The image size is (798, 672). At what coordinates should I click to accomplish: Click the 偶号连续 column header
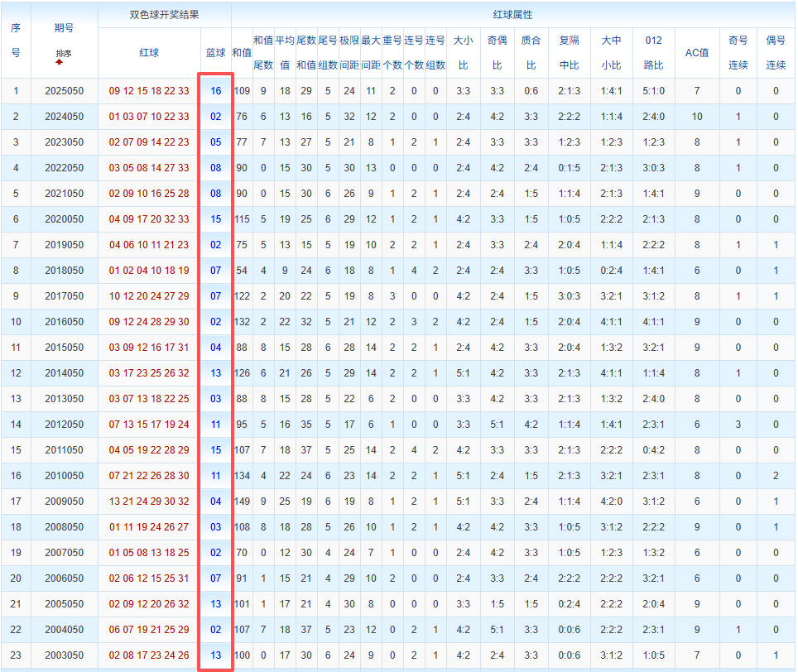tap(776, 52)
